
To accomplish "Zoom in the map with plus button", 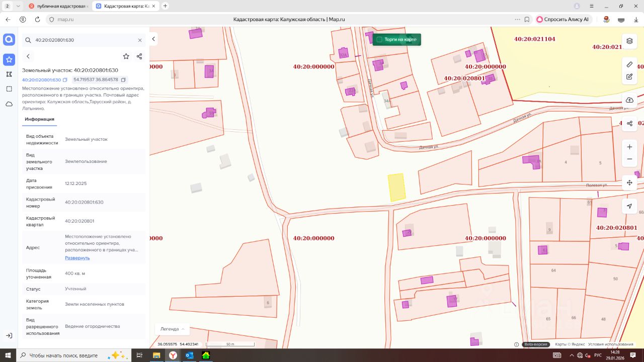I will click(629, 147).
